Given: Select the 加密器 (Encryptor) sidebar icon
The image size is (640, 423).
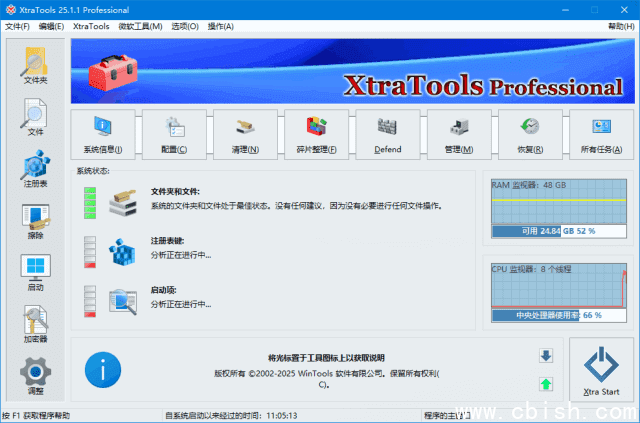Looking at the screenshot, I should (35, 323).
